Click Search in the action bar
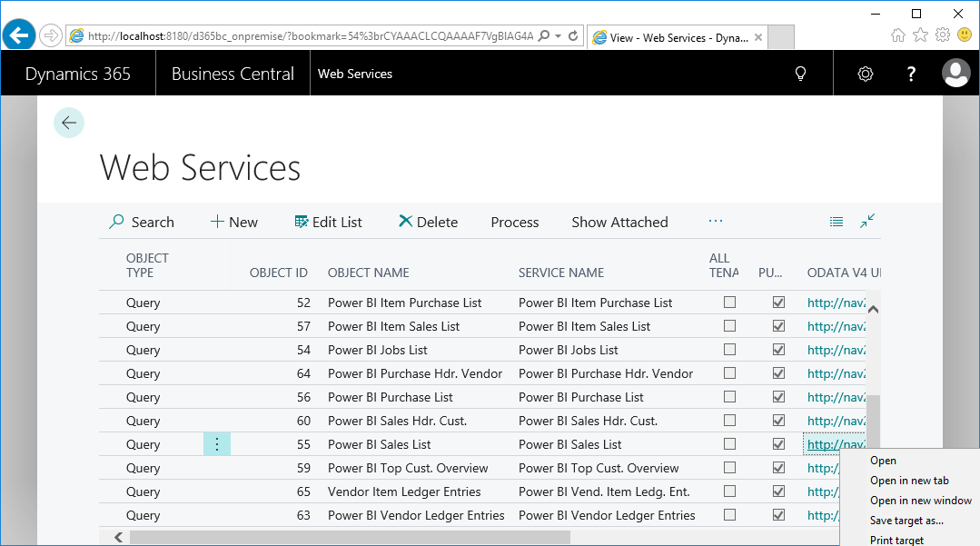Viewport: 980px width, 546px height. 142,222
